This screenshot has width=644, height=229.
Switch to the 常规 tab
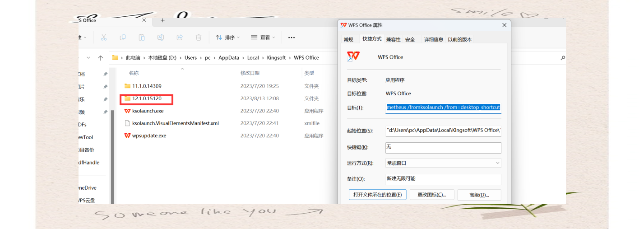click(x=348, y=40)
